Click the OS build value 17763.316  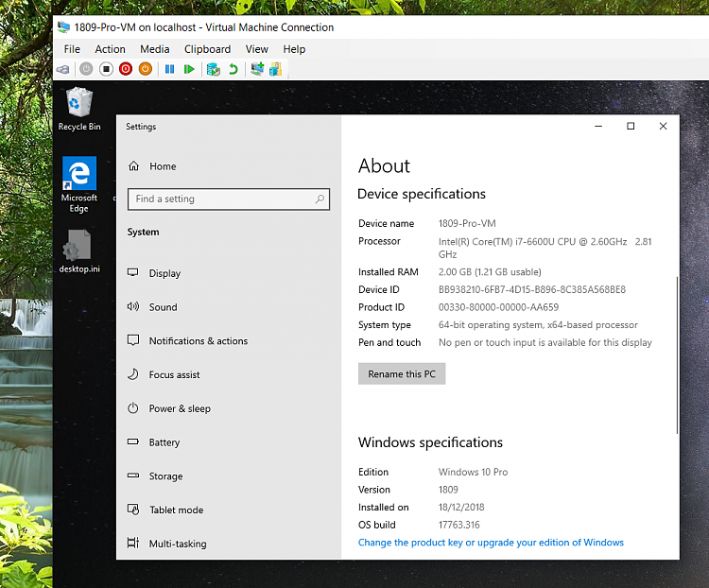458,525
